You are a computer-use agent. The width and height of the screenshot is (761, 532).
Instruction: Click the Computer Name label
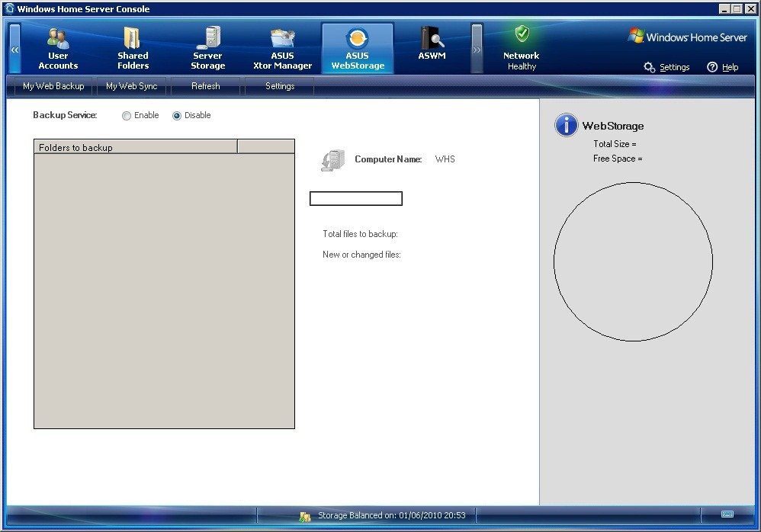coord(388,159)
